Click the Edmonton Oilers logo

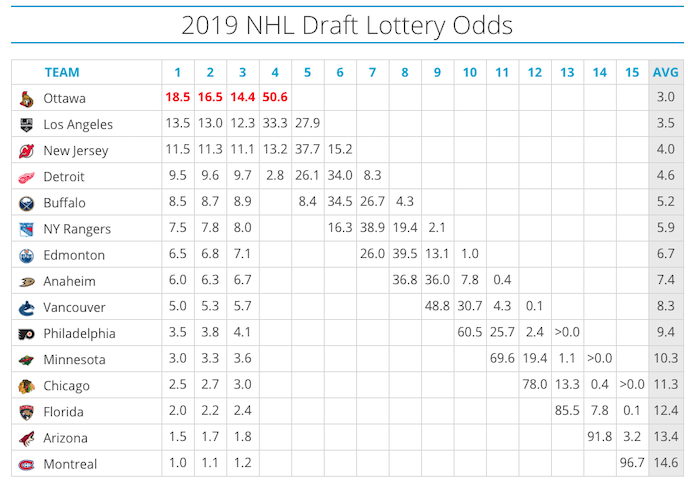[x=26, y=255]
